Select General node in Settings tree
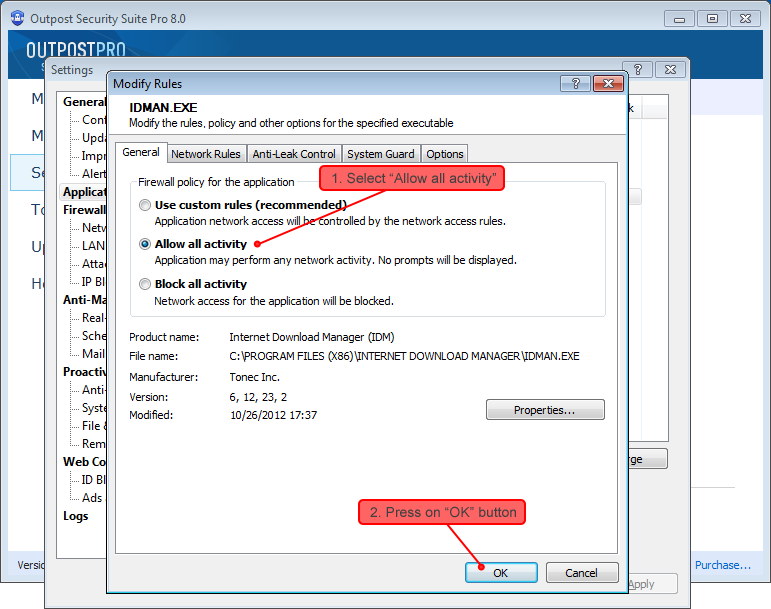The image size is (771, 609). pos(85,102)
